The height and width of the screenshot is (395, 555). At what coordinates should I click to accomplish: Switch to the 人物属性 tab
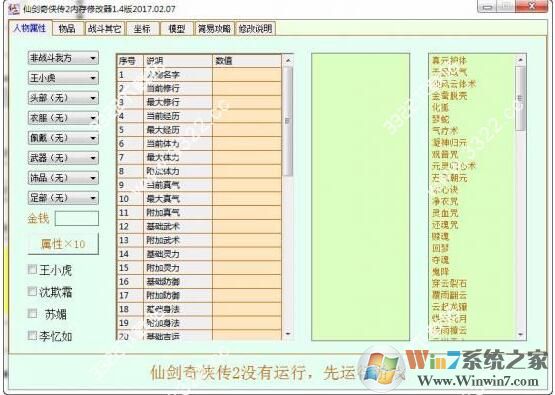coord(30,28)
